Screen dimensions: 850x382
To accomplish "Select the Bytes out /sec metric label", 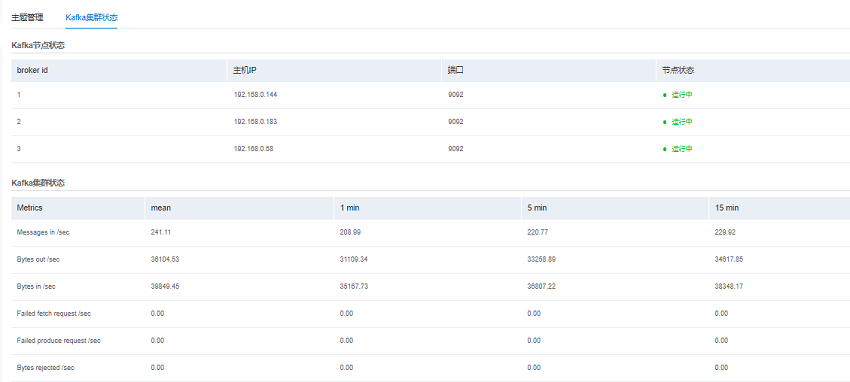I will pyautogui.click(x=38, y=260).
